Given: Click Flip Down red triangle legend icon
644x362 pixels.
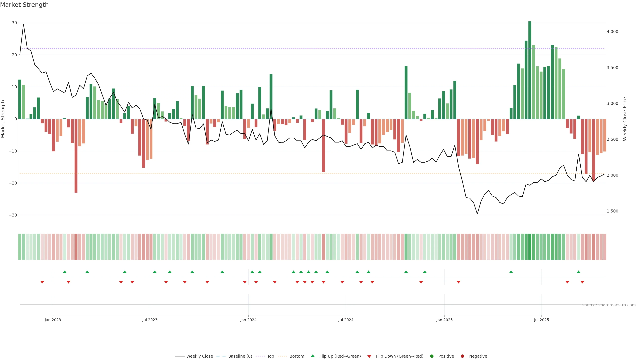Looking at the screenshot, I should [369, 356].
